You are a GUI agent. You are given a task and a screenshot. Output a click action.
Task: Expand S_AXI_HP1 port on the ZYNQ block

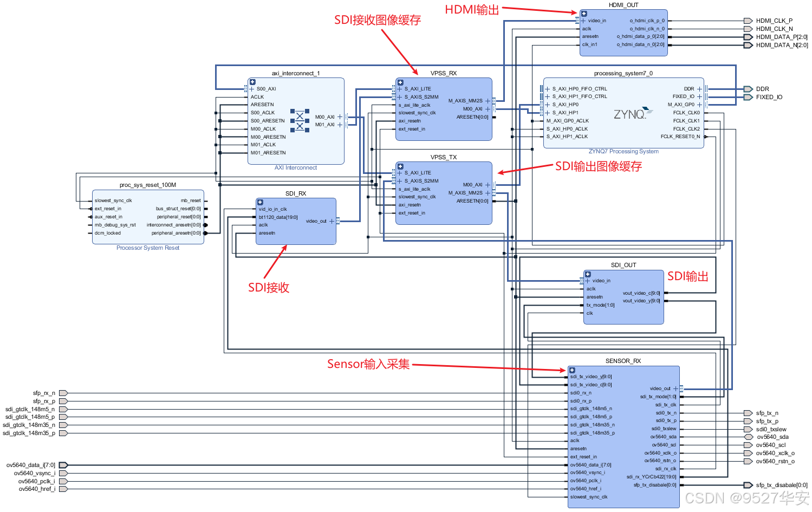pos(548,113)
